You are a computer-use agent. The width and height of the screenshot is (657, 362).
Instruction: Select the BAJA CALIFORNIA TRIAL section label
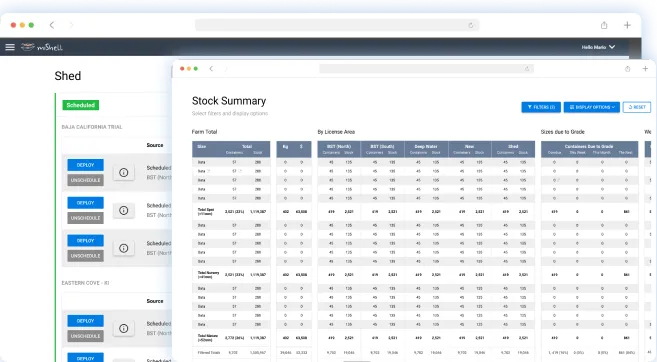point(92,127)
